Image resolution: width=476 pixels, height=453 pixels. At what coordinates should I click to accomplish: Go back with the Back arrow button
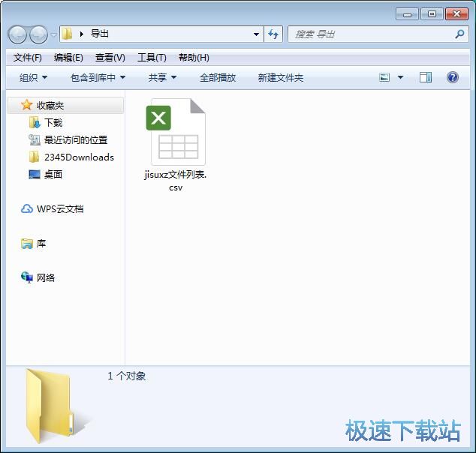pos(17,34)
